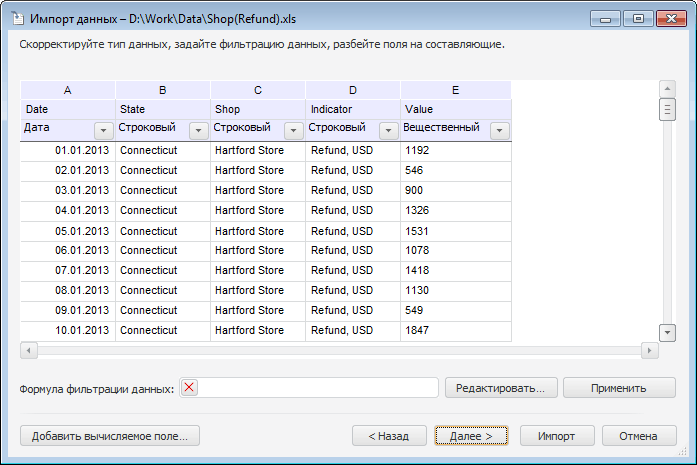Viewport: 697px width, 465px height.
Task: Click the dialog window icon in title bar
Action: (x=17, y=17)
